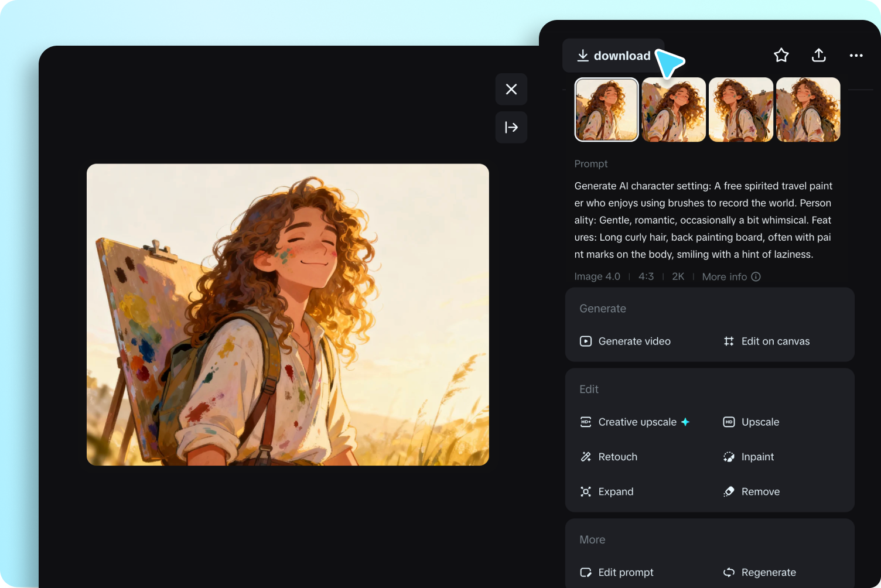Open the share/export upload icon
Image resolution: width=881 pixels, height=588 pixels.
(x=818, y=56)
